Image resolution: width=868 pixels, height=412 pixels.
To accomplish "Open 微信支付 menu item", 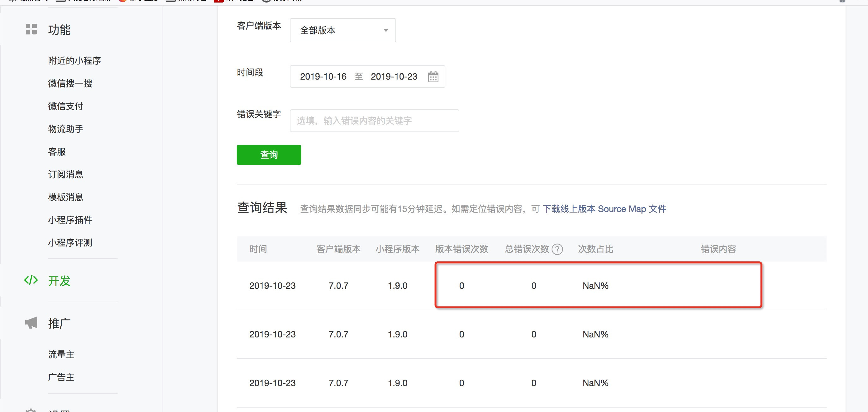I will (66, 106).
